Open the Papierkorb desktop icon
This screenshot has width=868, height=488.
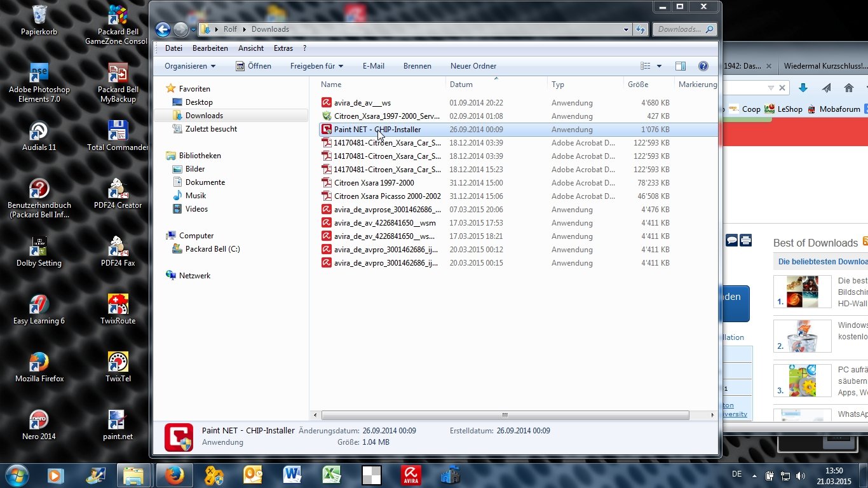click(39, 20)
